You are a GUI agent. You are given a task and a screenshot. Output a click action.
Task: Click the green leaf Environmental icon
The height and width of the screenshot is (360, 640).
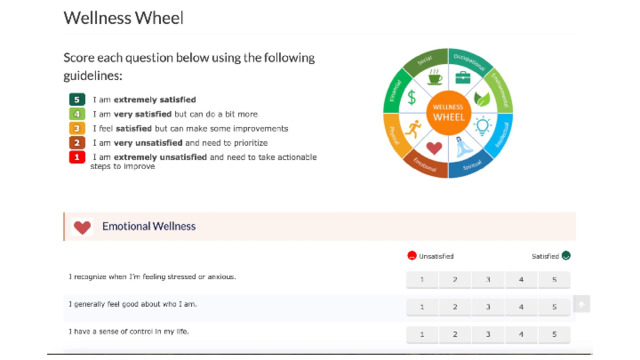482,99
